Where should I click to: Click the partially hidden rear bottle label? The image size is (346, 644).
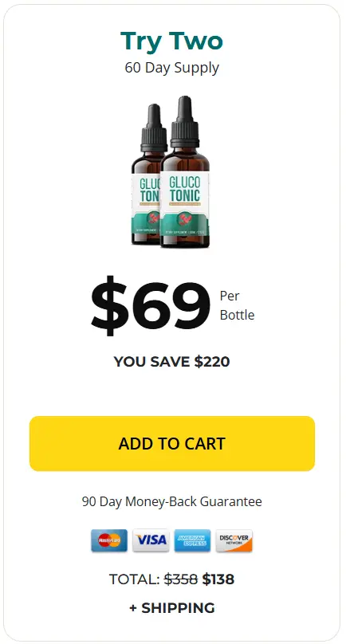[145, 204]
